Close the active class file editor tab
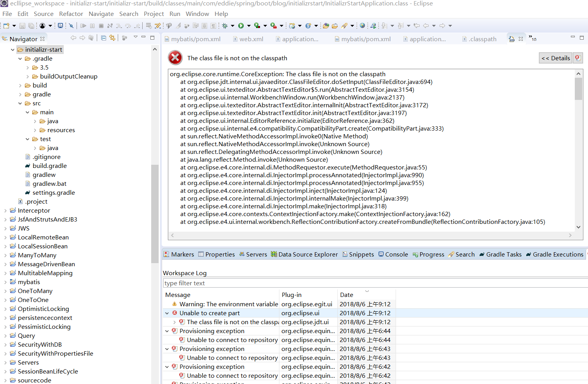 [x=521, y=39]
